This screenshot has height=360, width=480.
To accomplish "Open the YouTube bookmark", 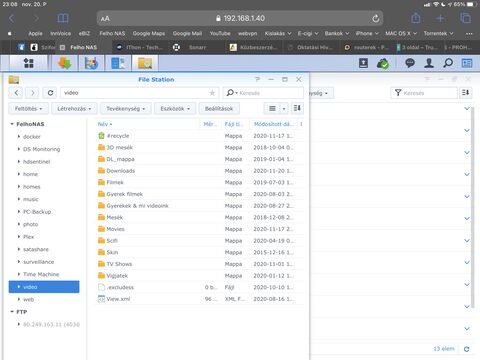I will pyautogui.click(x=220, y=33).
